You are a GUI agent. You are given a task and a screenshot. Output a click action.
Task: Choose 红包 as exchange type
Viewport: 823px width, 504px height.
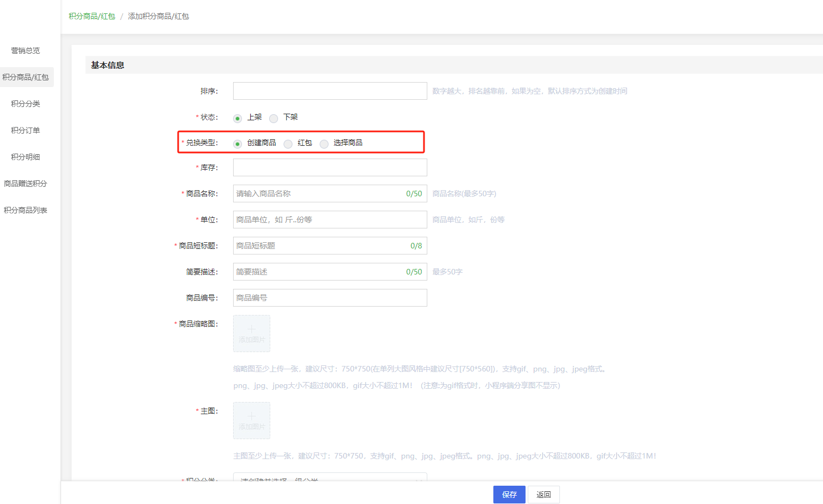[288, 144]
